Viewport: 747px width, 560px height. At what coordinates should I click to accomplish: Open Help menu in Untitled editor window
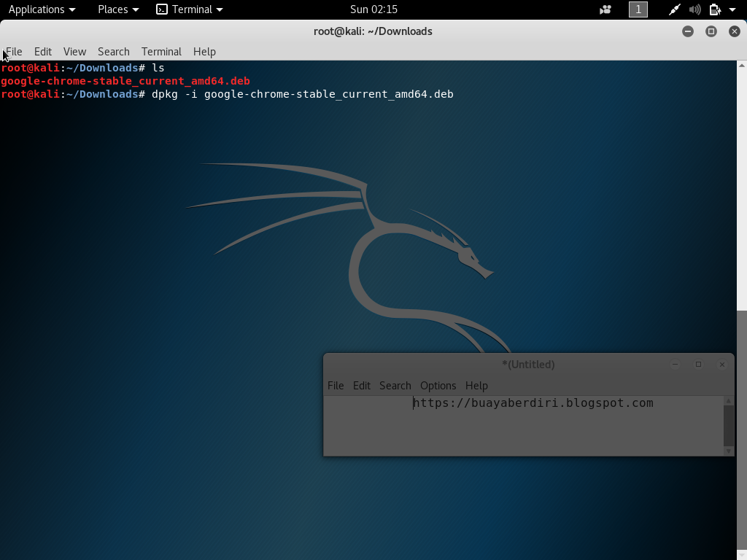[x=476, y=386]
